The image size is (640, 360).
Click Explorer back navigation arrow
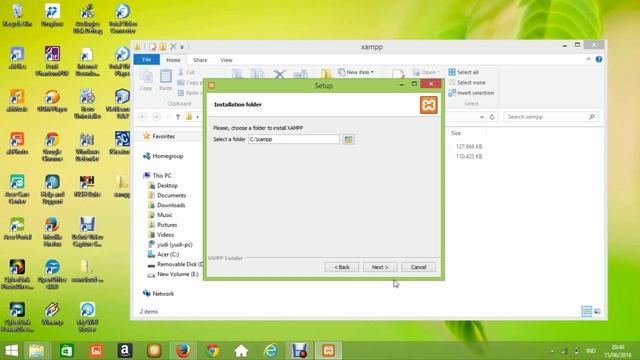coord(143,117)
